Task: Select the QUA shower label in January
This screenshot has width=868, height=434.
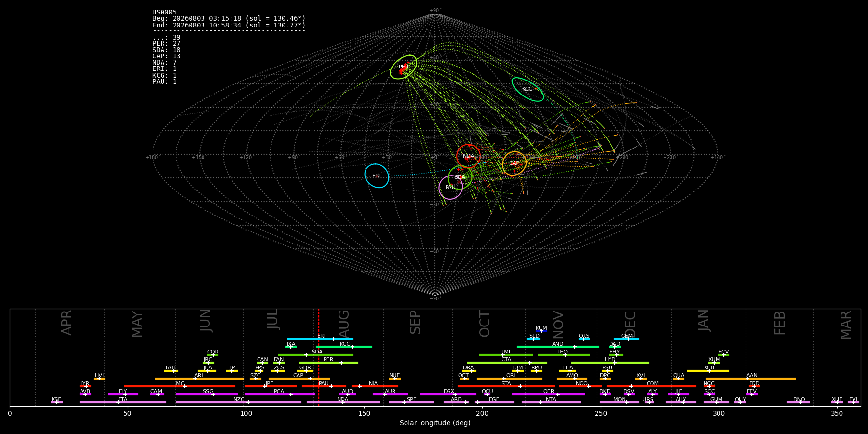Action: (x=678, y=375)
